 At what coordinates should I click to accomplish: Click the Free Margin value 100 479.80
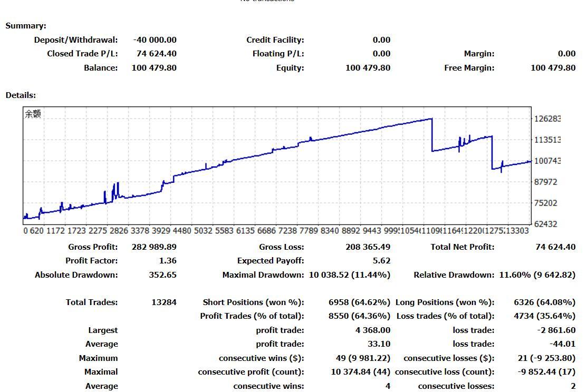[x=553, y=68]
